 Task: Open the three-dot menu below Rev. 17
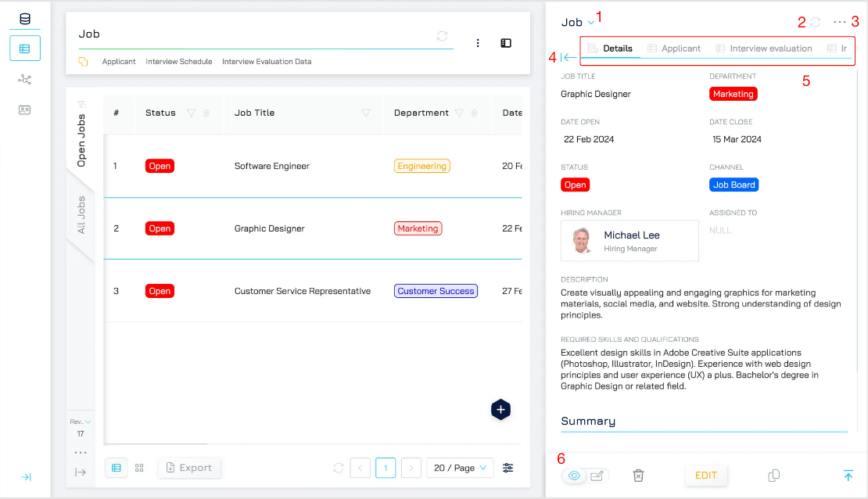[x=81, y=453]
